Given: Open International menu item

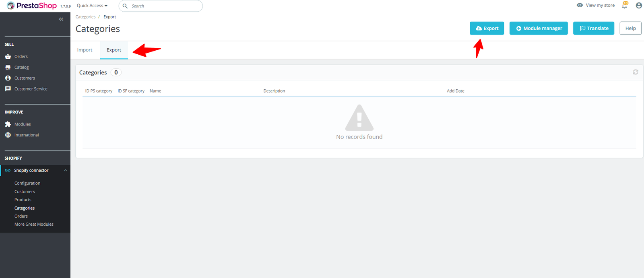Looking at the screenshot, I should pos(27,135).
